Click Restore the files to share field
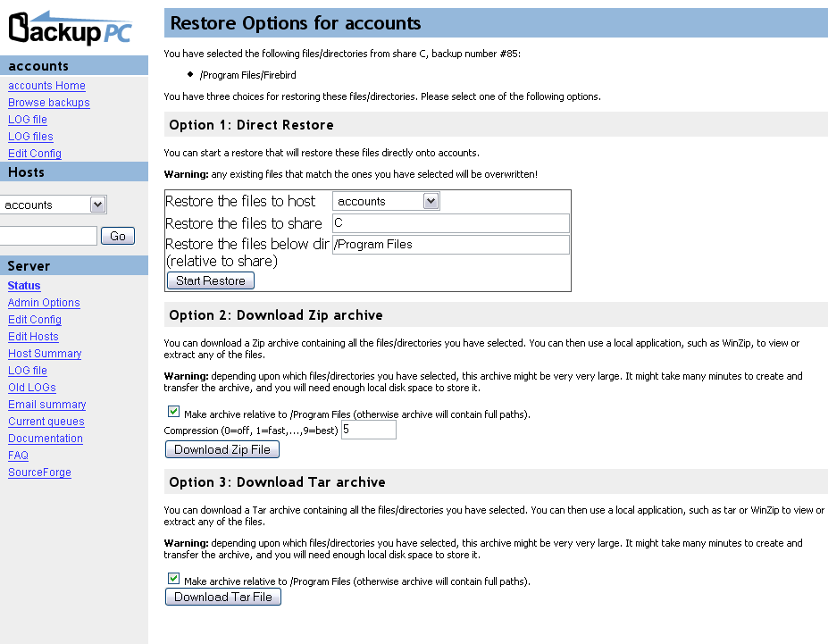 [450, 222]
